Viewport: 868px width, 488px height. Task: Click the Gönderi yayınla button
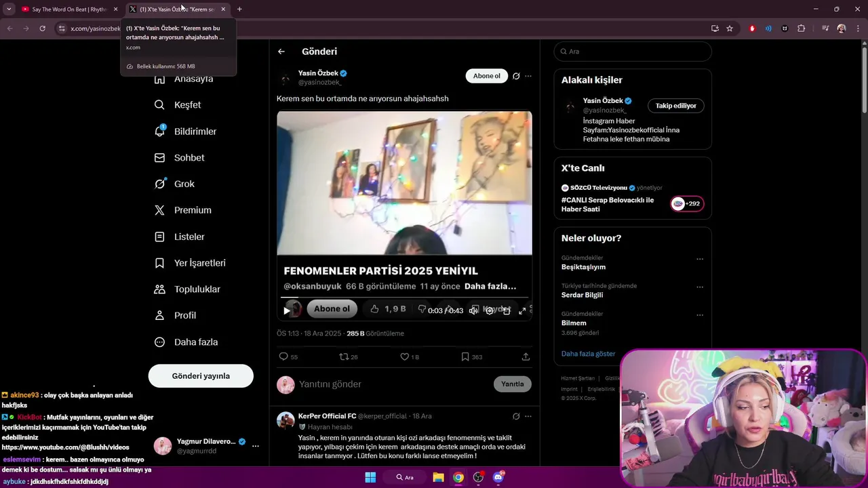click(x=201, y=376)
